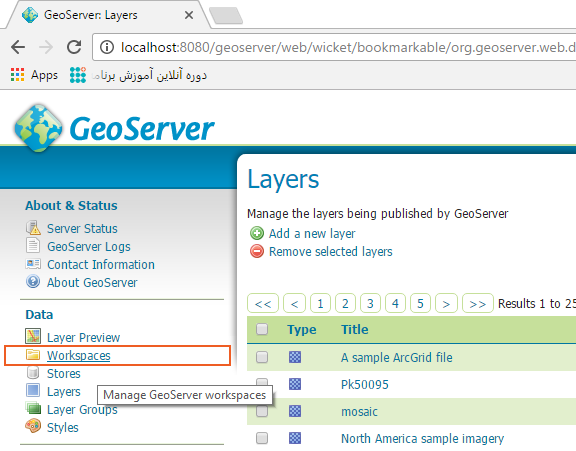Image resolution: width=576 pixels, height=451 pixels.
Task: Go to results page 4
Action: click(x=395, y=303)
